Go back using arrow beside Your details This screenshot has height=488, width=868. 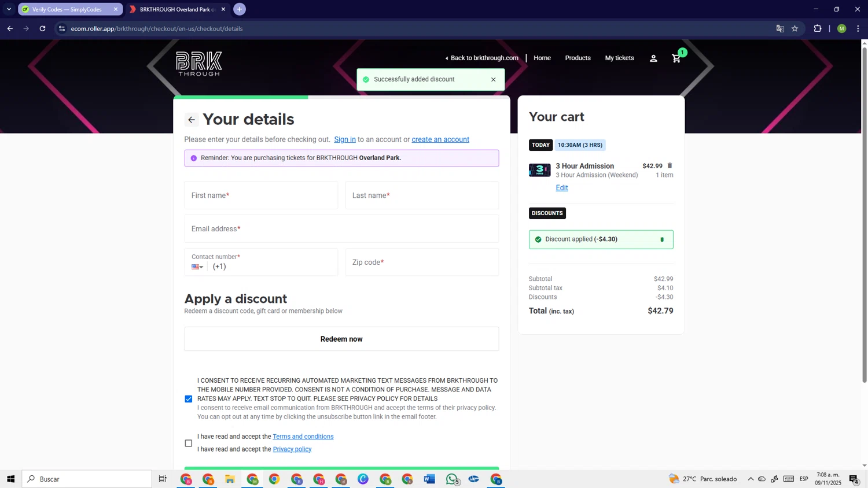(192, 120)
